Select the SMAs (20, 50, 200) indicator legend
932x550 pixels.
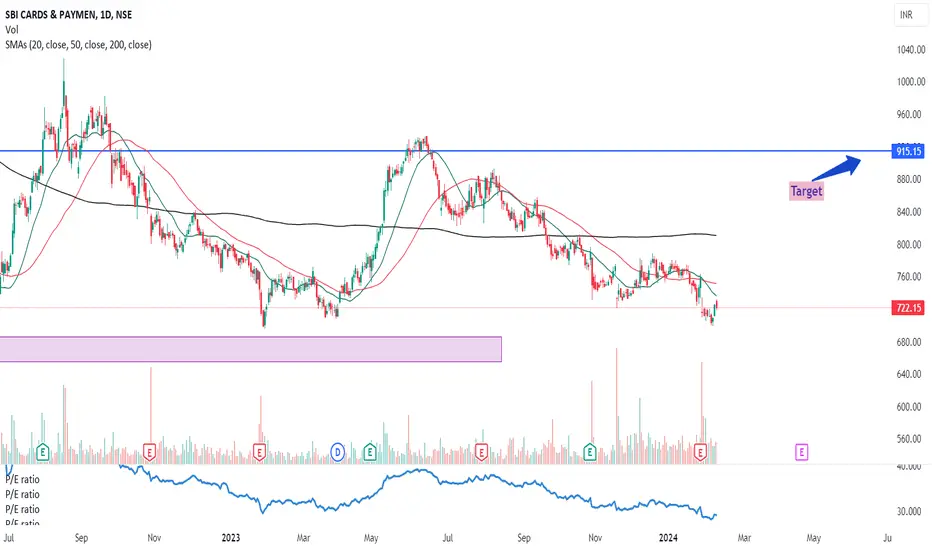(78, 45)
